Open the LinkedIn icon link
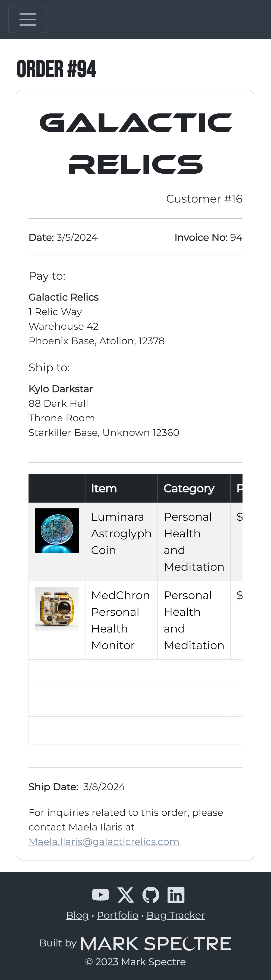 (x=176, y=895)
